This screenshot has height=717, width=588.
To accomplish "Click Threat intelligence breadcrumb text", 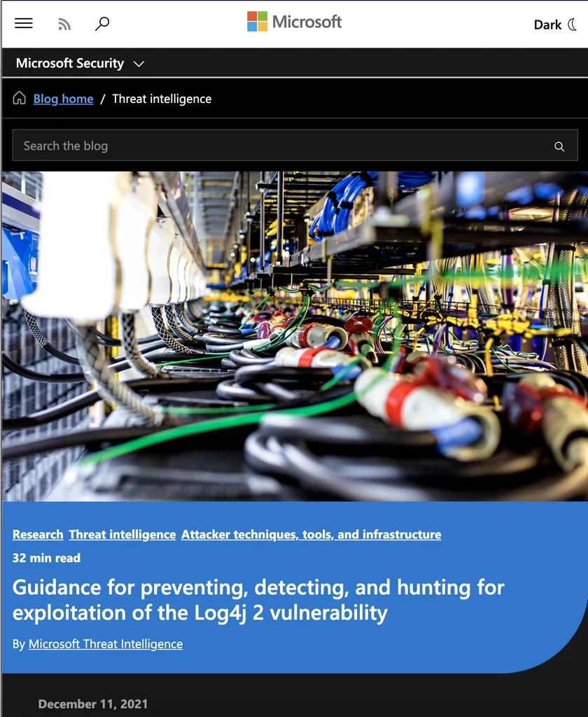I will [162, 99].
